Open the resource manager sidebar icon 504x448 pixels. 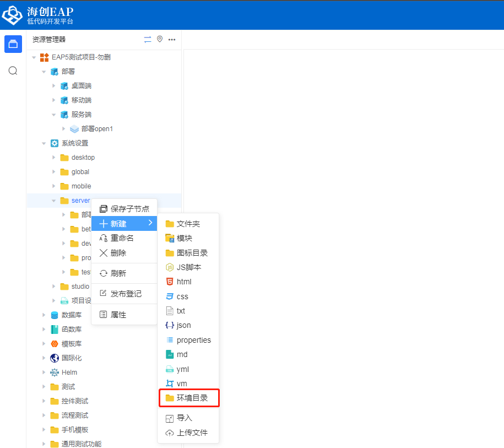13,44
